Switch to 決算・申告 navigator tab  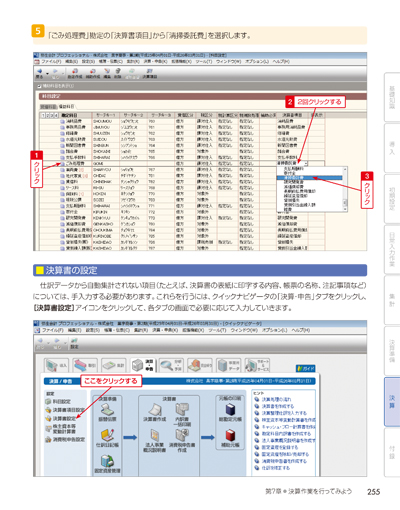coord(142,366)
